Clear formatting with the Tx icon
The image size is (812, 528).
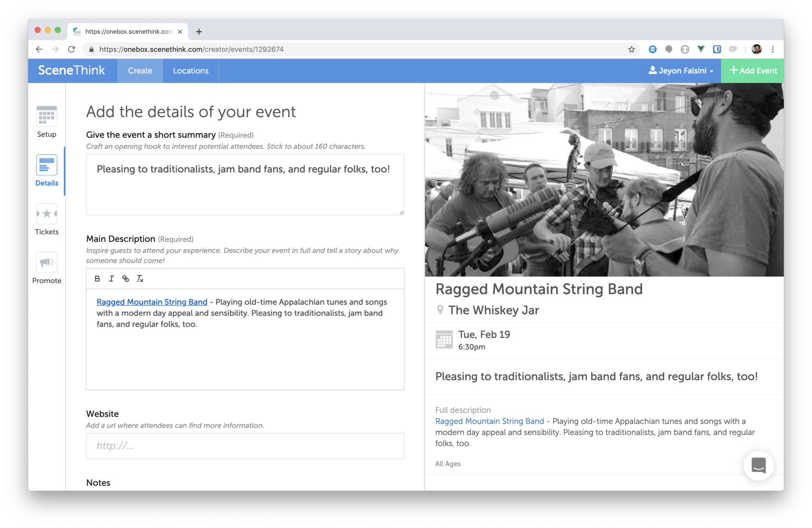click(x=140, y=278)
